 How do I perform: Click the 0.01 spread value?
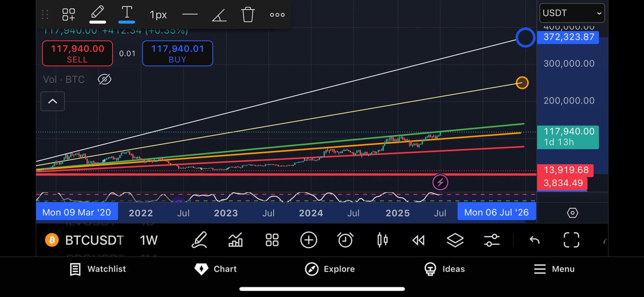(127, 54)
